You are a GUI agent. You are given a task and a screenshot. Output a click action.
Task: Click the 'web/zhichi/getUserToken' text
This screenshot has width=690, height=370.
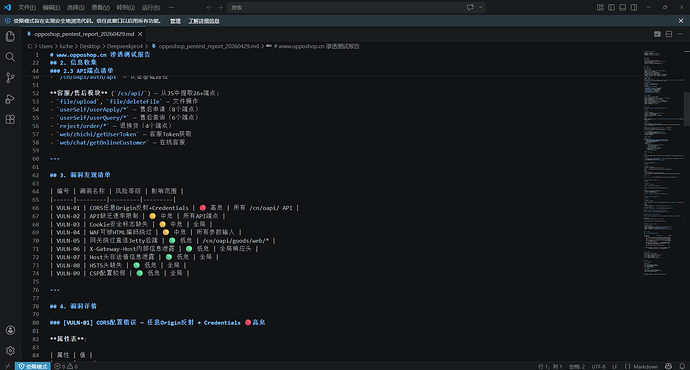98,134
